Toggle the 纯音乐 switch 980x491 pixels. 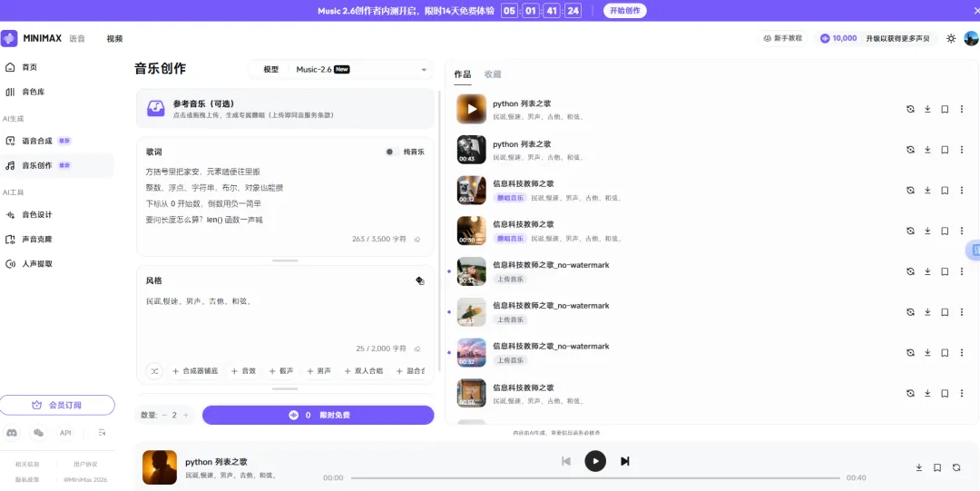(392, 152)
